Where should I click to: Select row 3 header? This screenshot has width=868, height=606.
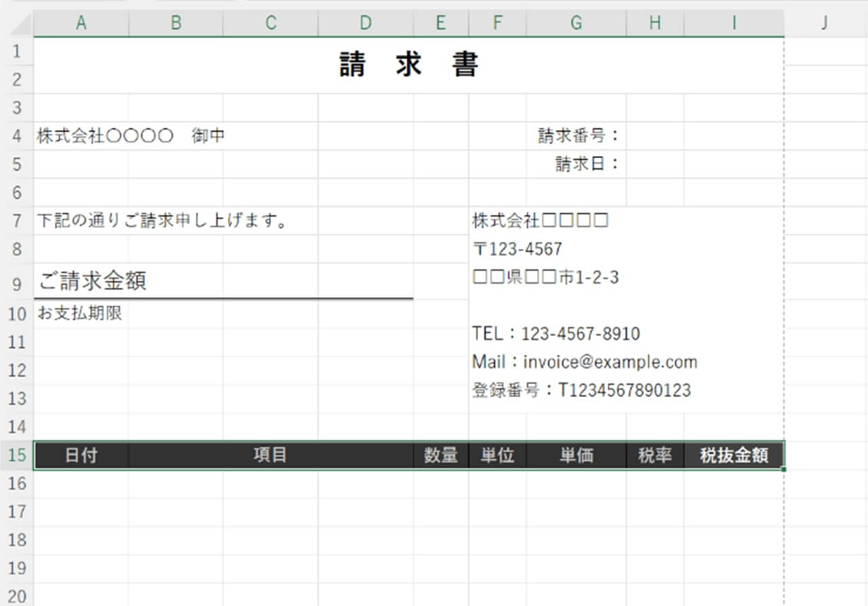pyautogui.click(x=18, y=107)
